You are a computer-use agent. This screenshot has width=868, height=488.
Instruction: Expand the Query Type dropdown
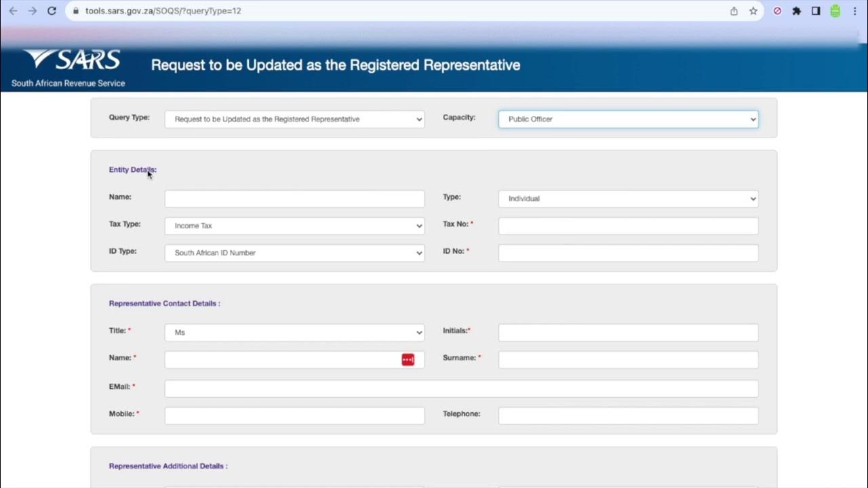pos(294,119)
